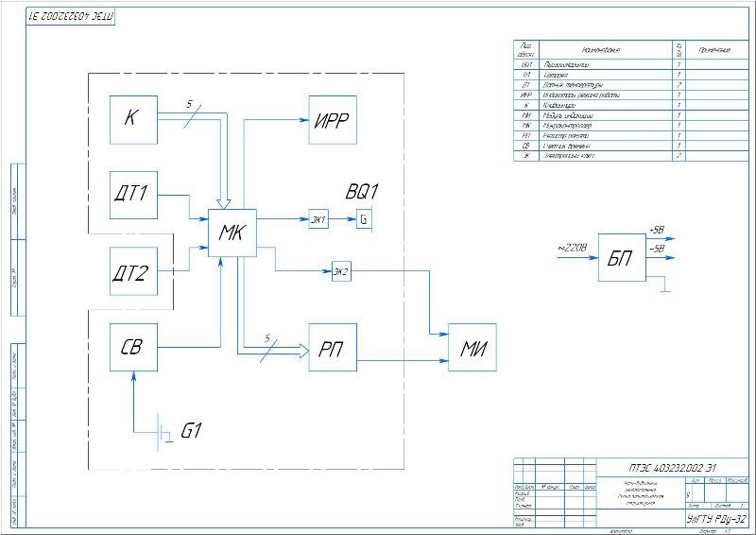Click the G1 designation cell in table
Screen dimensions: 756x535
click(x=526, y=75)
